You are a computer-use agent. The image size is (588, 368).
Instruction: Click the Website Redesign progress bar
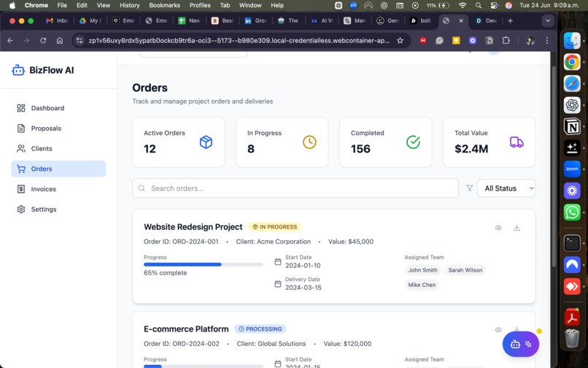click(204, 265)
